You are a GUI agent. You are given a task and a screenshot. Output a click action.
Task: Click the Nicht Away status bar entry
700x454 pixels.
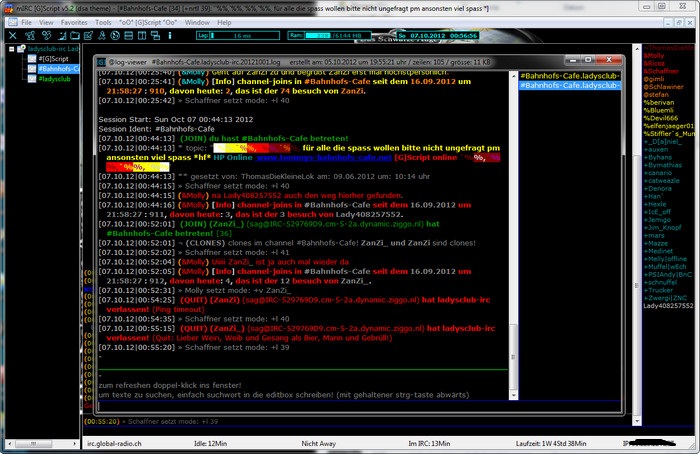pos(318,444)
